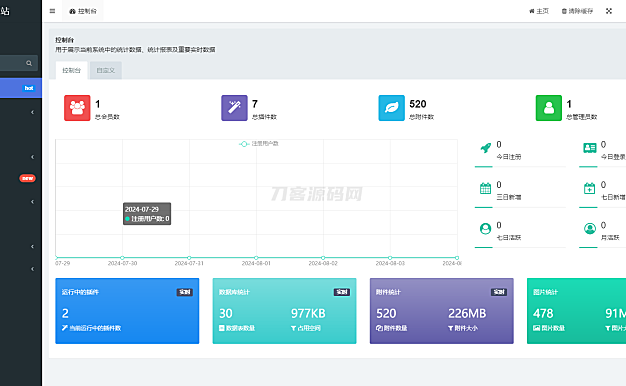Image resolution: width=626 pixels, height=386 pixels.
Task: Click the wand icon beside 当前运行中的插件数
Action: [x=65, y=328]
